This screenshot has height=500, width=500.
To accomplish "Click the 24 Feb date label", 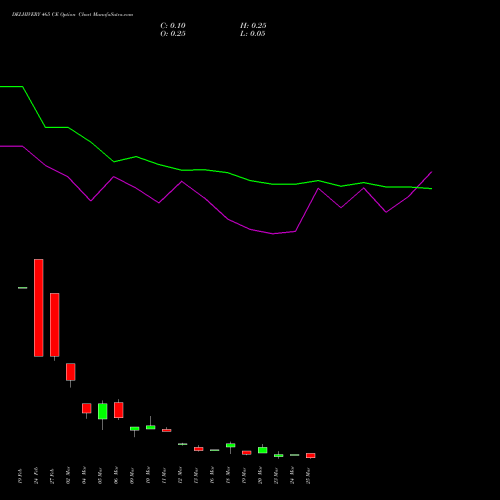I will pyautogui.click(x=36, y=476).
